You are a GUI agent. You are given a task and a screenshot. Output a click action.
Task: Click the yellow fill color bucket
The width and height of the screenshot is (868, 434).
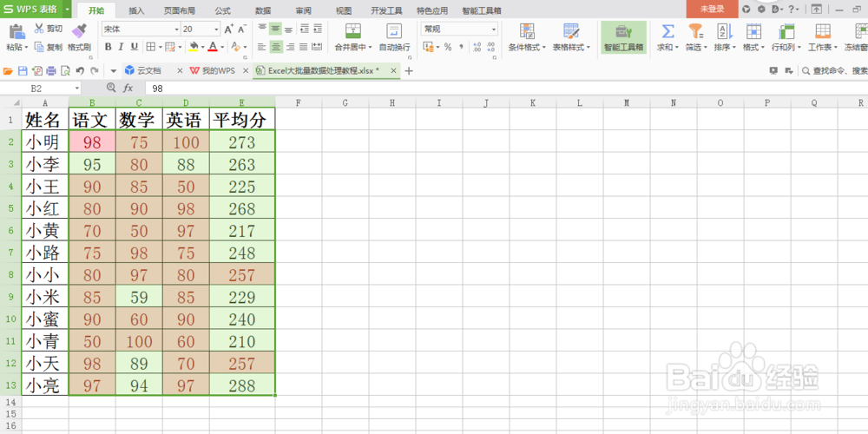click(x=194, y=47)
